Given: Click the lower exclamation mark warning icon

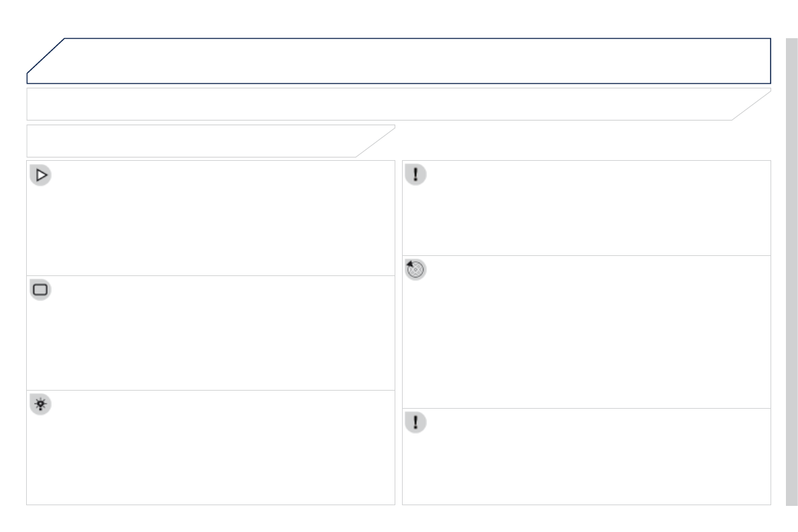Looking at the screenshot, I should pos(415,423).
